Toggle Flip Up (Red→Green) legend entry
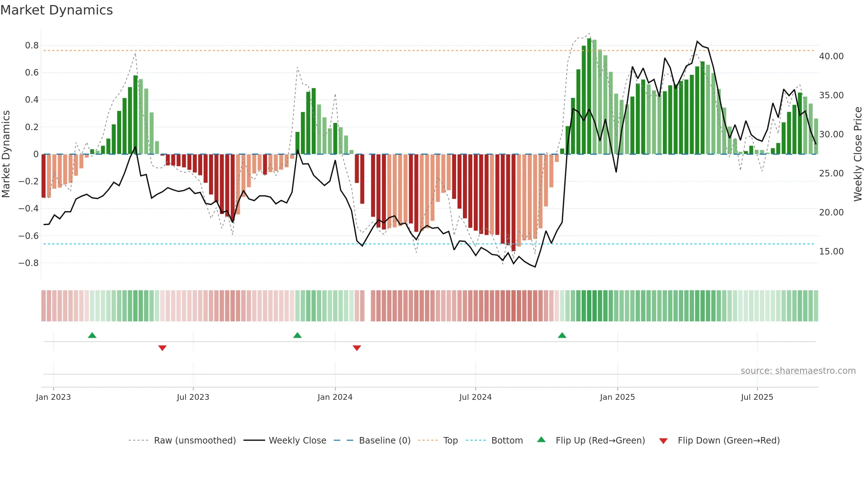Image resolution: width=868 pixels, height=488 pixels. point(591,440)
